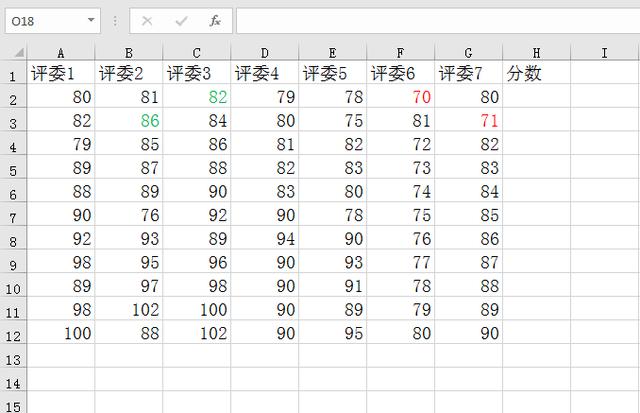Click the formula bar grip dots handle
Viewport: 640px width, 413px height.
pyautogui.click(x=115, y=21)
